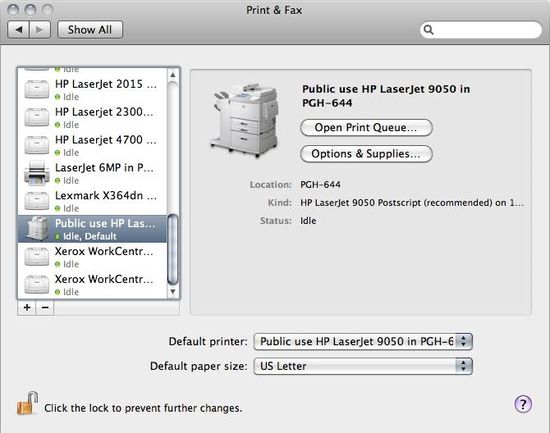Click the Public use HP LaserJet list icon
This screenshot has width=550, height=433.
(x=37, y=228)
